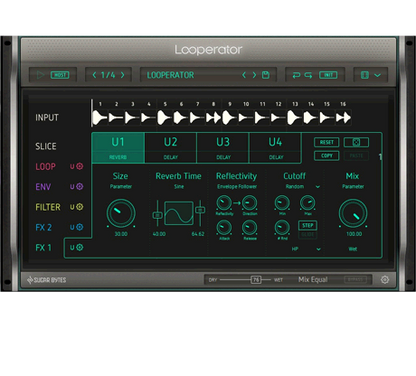Click the Reflectivity knob
This screenshot has height=376, width=416.
tap(224, 203)
